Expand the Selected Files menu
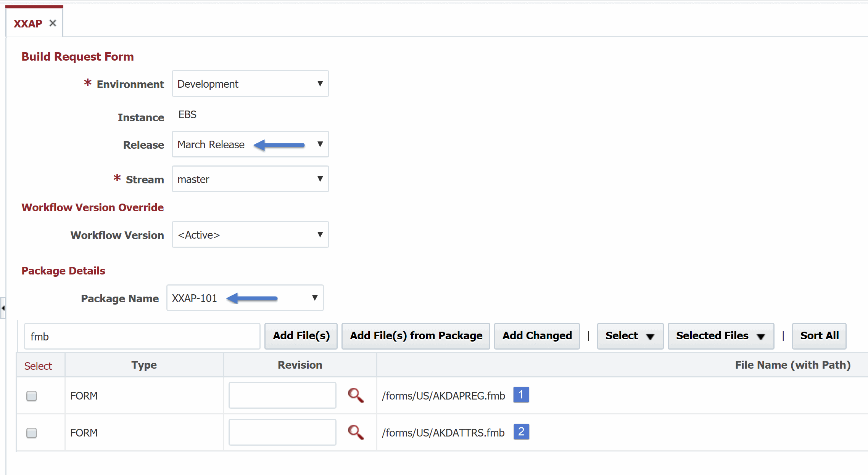Screen dimensions: 868x475 (x=721, y=336)
